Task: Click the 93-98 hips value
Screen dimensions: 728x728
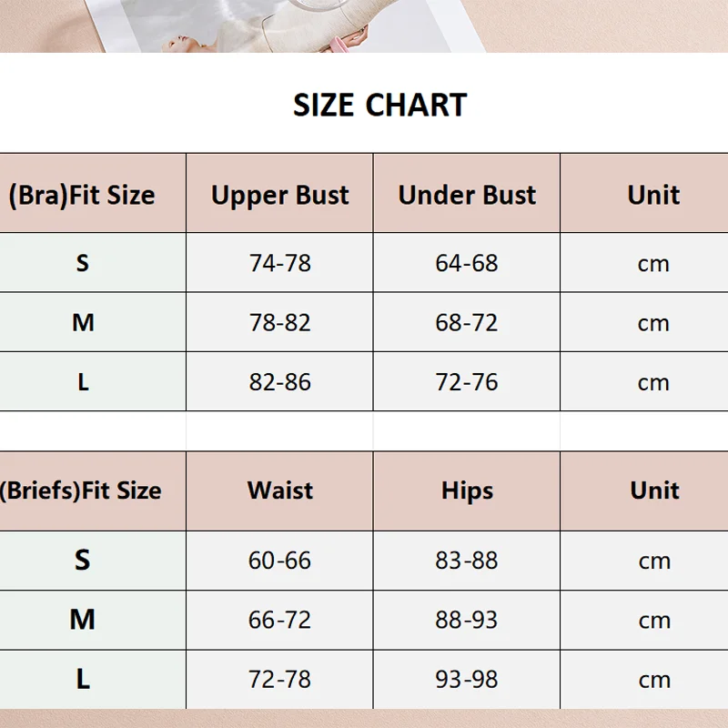Action: (467, 679)
